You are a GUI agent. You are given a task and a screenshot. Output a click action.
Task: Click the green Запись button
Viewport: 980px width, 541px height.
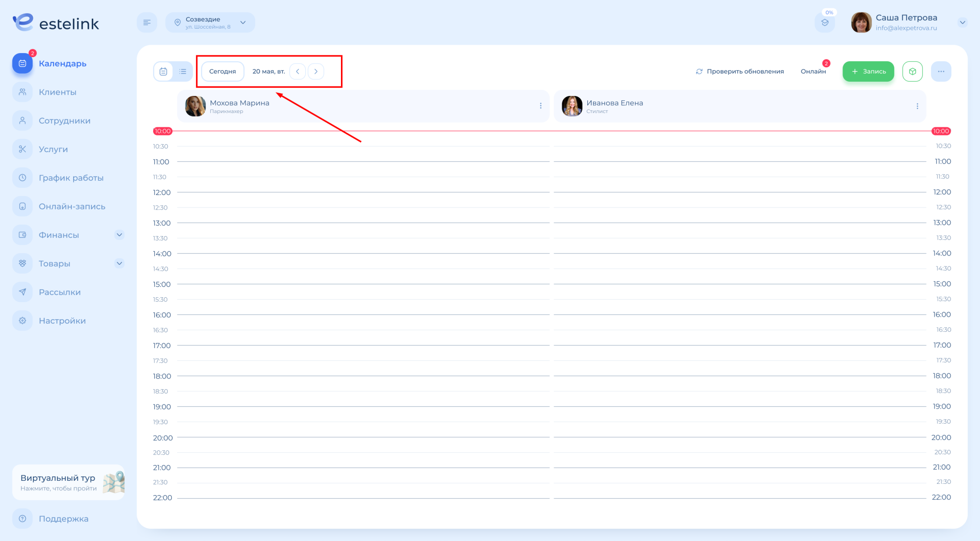(x=868, y=71)
